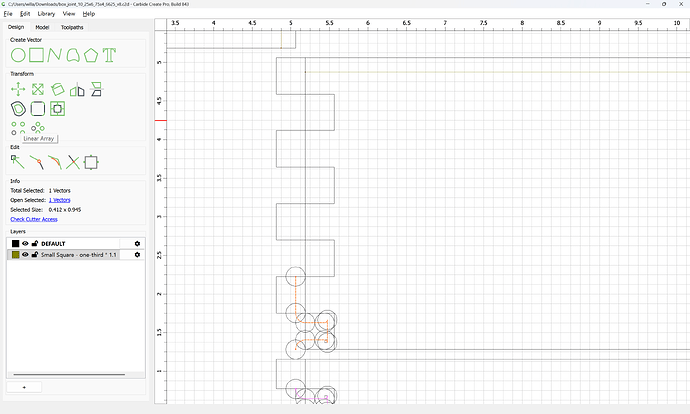Image resolution: width=690 pixels, height=414 pixels.
Task: Toggle lock on DEFAULT layer
Action: 35,243
